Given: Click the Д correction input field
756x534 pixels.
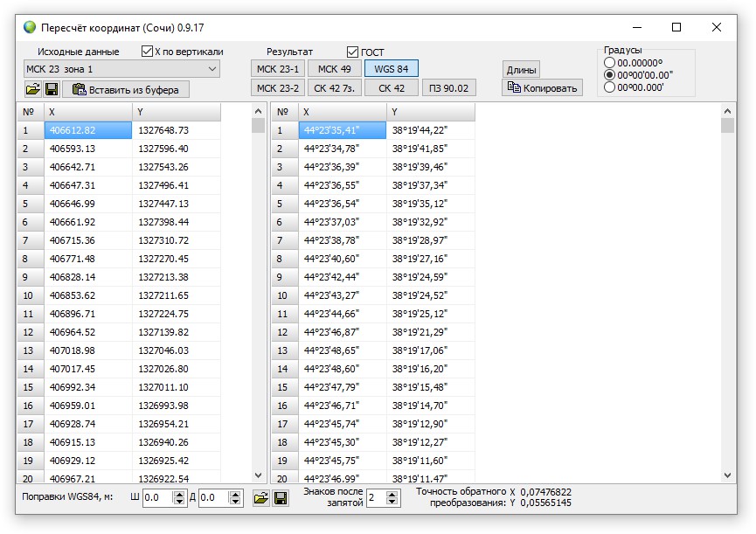Looking at the screenshot, I should pos(214,498).
